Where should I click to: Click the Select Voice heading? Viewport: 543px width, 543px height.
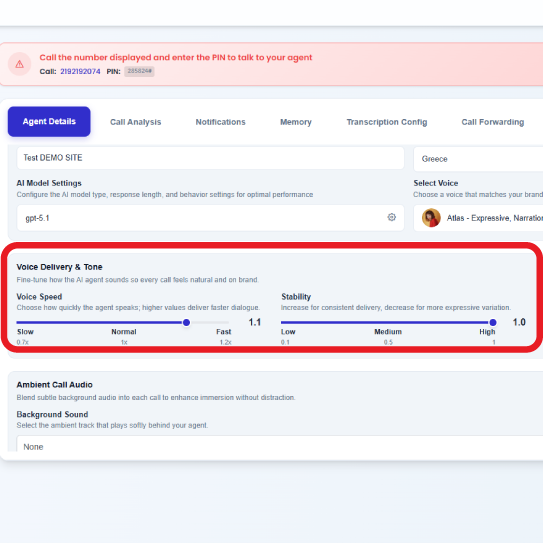[436, 183]
